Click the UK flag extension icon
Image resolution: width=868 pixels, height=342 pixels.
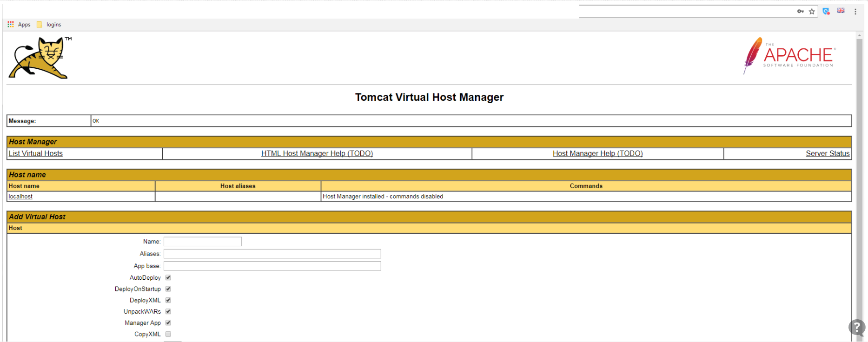(x=841, y=11)
